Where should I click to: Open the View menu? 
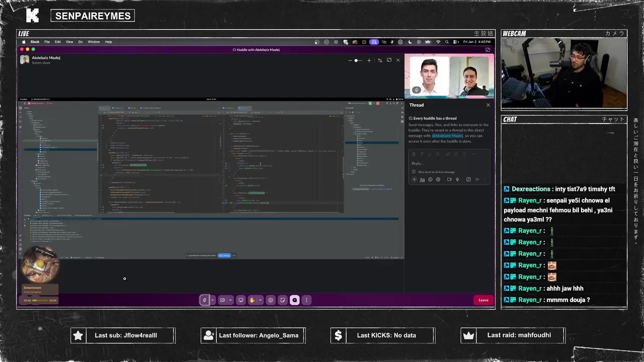click(69, 42)
